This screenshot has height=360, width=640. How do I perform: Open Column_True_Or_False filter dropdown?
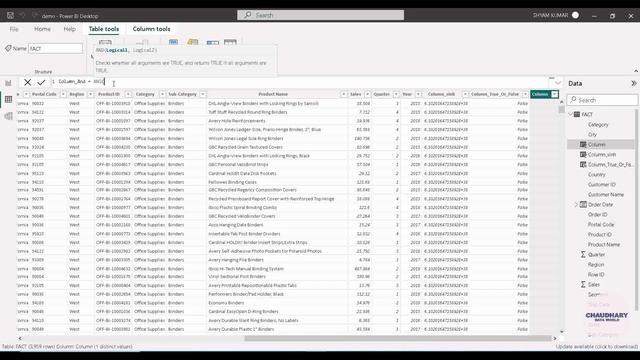(525, 94)
